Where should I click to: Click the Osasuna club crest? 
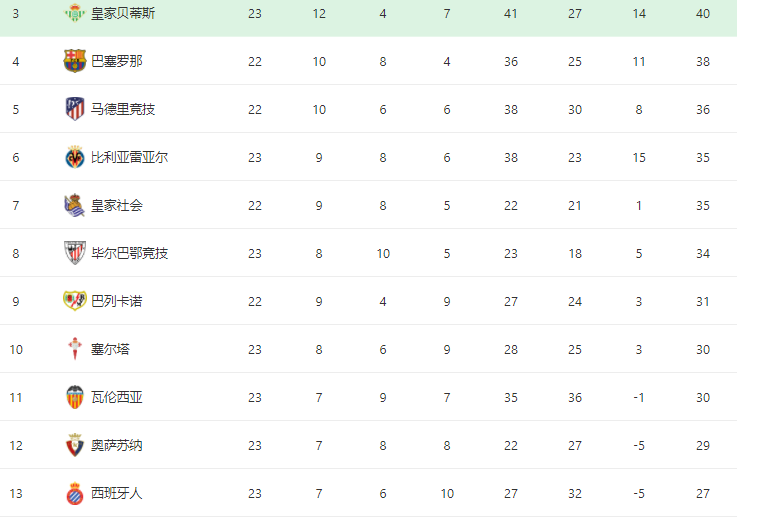click(x=75, y=445)
